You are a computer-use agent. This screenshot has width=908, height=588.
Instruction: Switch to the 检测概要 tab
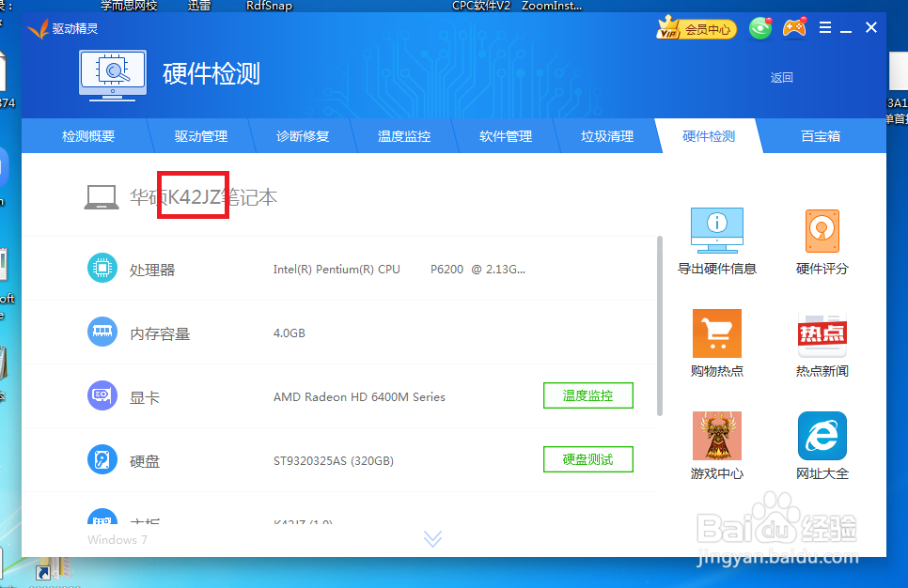coord(88,135)
